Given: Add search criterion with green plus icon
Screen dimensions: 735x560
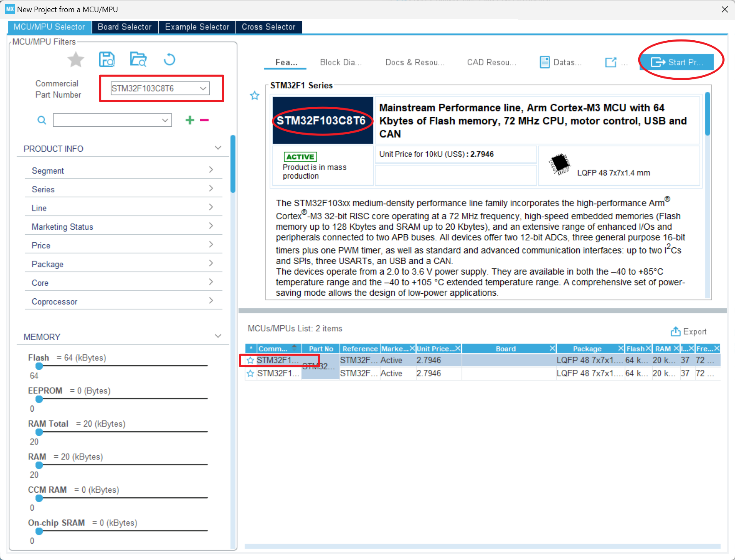Looking at the screenshot, I should pos(190,120).
